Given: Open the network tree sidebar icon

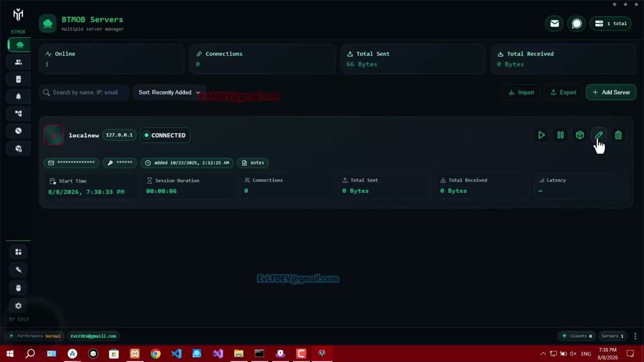Looking at the screenshot, I should click(x=19, y=114).
